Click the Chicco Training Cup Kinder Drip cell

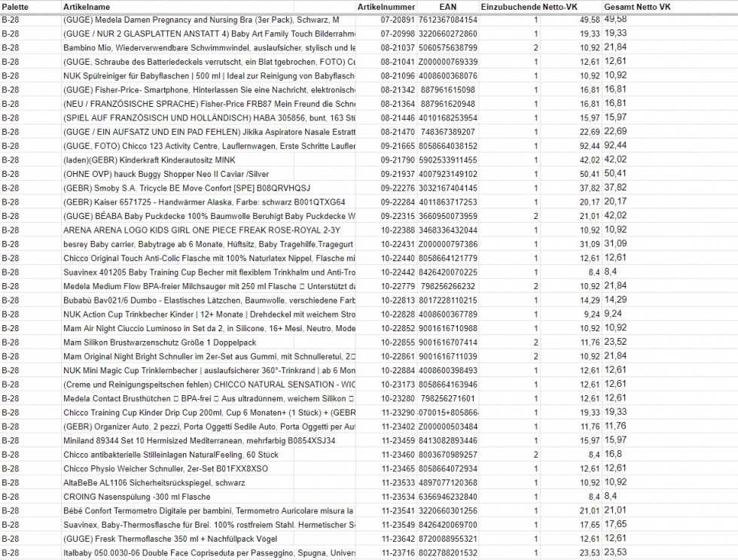[209, 412]
